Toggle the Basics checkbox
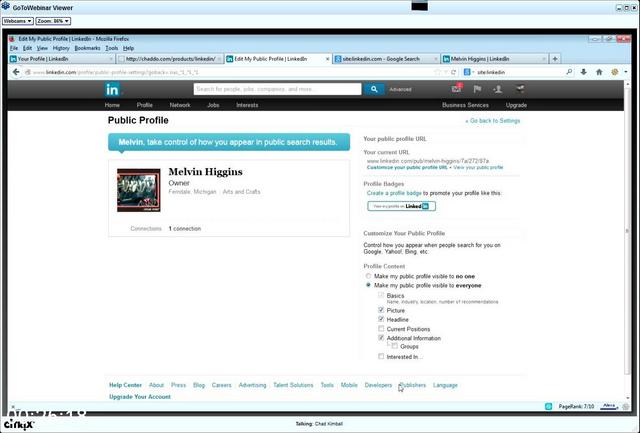Screen dimensions: 640x433 coord(381,295)
